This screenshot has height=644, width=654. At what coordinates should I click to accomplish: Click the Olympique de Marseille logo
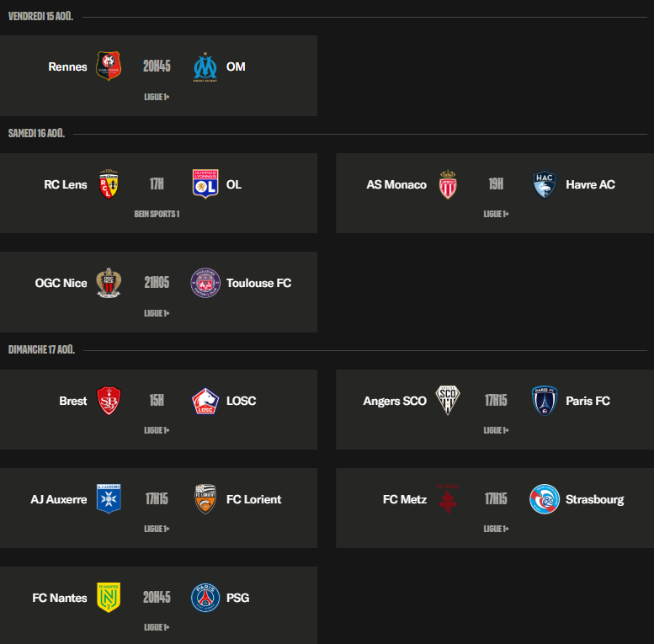(205, 67)
